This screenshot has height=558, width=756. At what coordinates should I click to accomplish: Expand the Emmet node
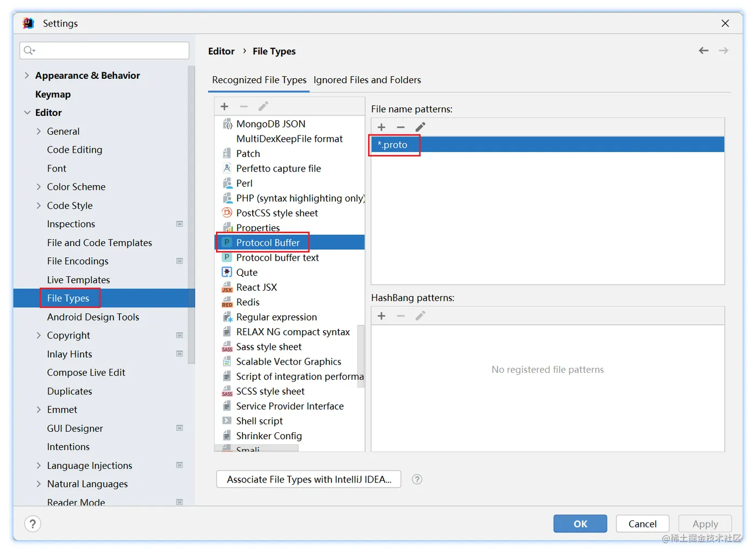(38, 410)
